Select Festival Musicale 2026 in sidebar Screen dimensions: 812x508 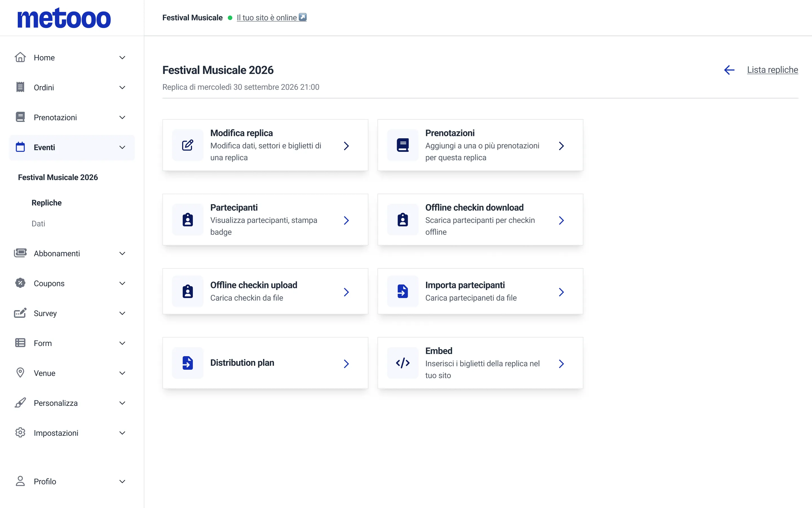pos(58,177)
